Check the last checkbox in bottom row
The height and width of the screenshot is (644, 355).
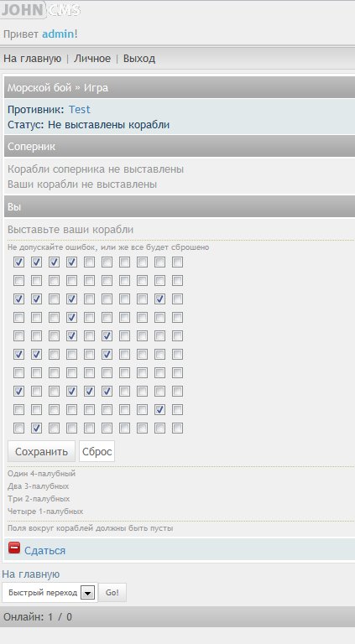coord(178,428)
